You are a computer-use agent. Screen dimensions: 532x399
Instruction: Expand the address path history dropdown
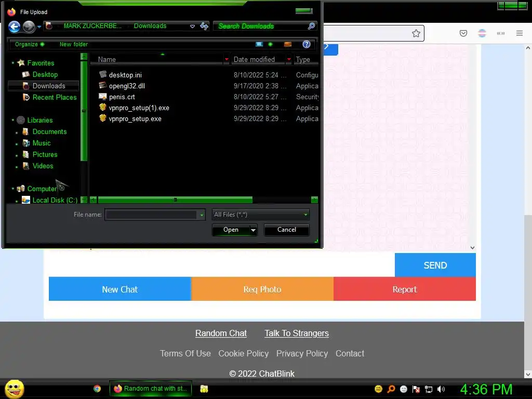click(x=192, y=26)
